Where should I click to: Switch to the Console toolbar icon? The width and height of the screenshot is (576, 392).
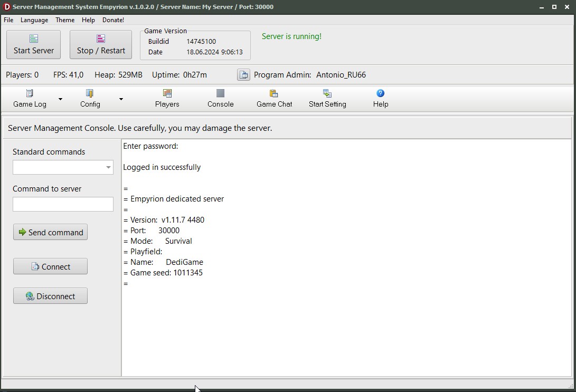click(220, 98)
